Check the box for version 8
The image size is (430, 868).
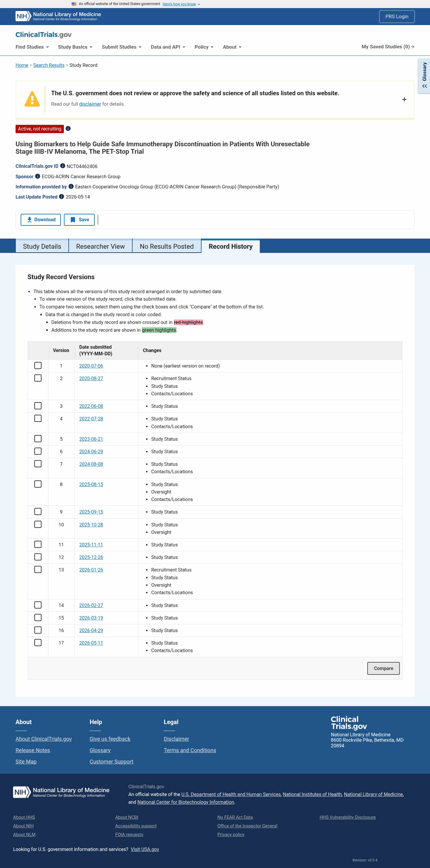pos(38,484)
